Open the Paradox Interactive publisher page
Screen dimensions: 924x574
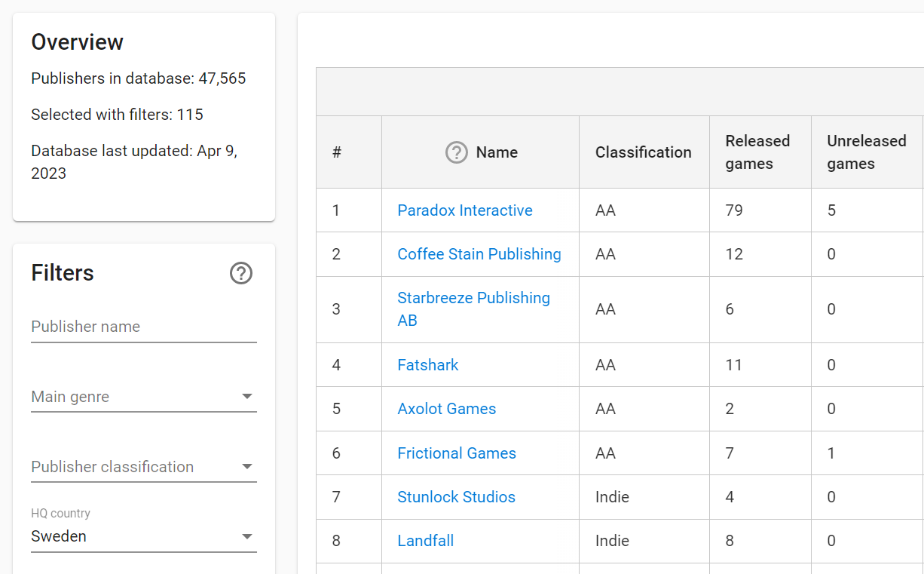point(464,210)
